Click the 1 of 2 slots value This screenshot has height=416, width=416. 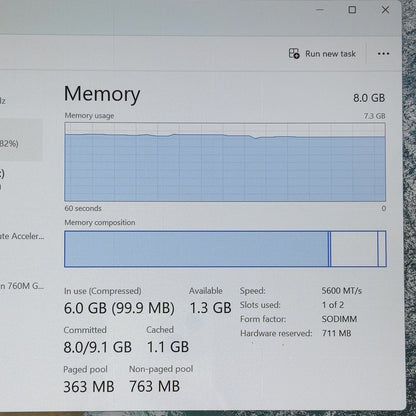pyautogui.click(x=333, y=305)
